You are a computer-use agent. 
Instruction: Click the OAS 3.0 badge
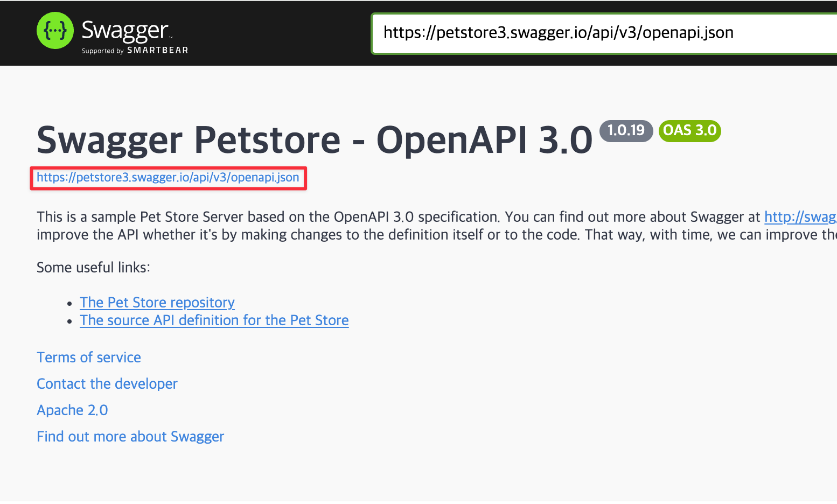click(x=689, y=130)
